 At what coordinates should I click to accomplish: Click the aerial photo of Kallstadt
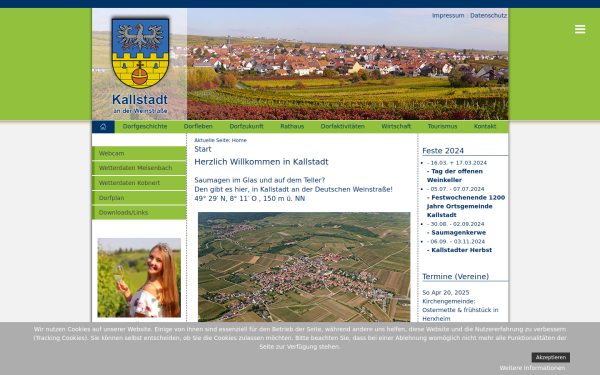click(x=304, y=267)
